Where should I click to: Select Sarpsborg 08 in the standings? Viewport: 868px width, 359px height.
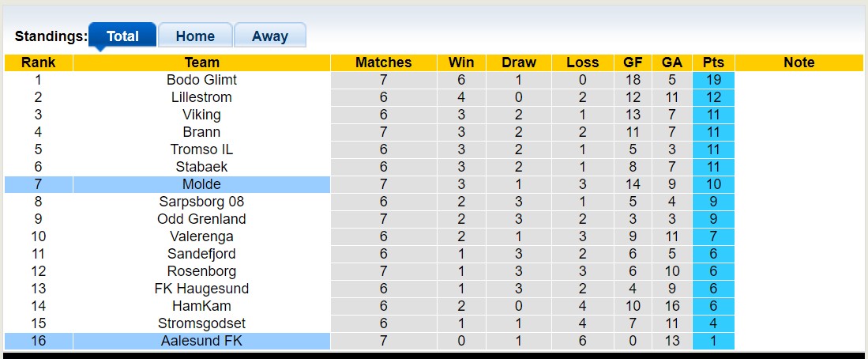[201, 202]
